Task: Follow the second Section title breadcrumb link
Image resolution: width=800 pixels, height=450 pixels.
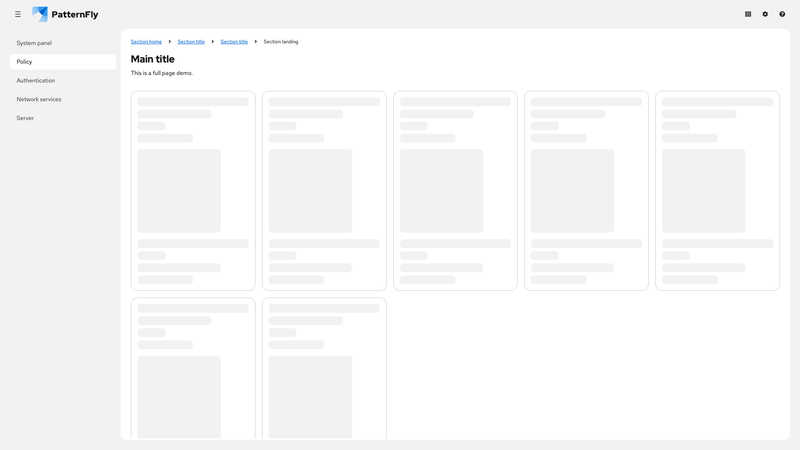Action: tap(234, 42)
